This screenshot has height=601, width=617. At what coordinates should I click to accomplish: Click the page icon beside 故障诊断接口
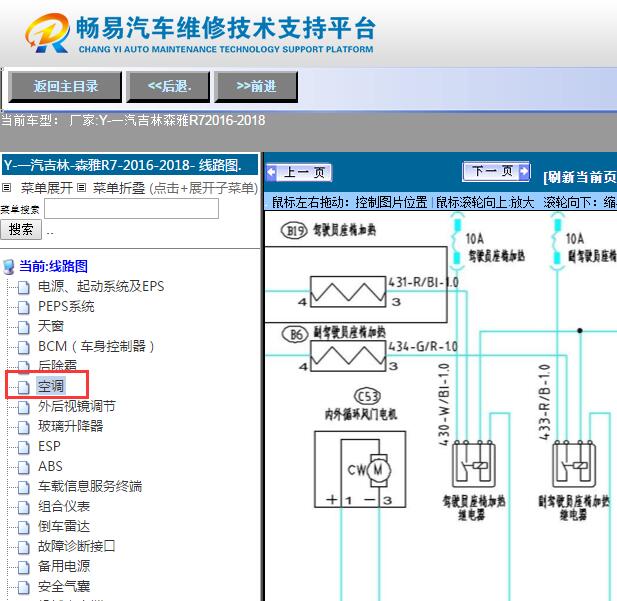[x=24, y=548]
